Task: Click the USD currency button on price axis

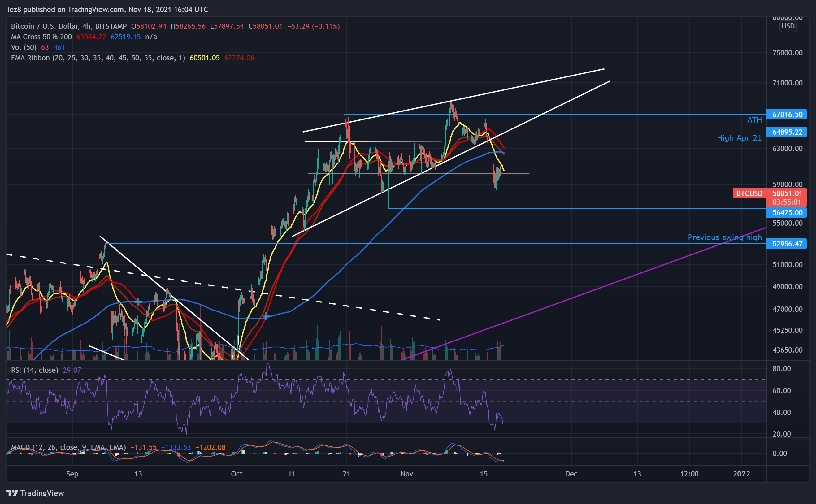Action: click(788, 26)
